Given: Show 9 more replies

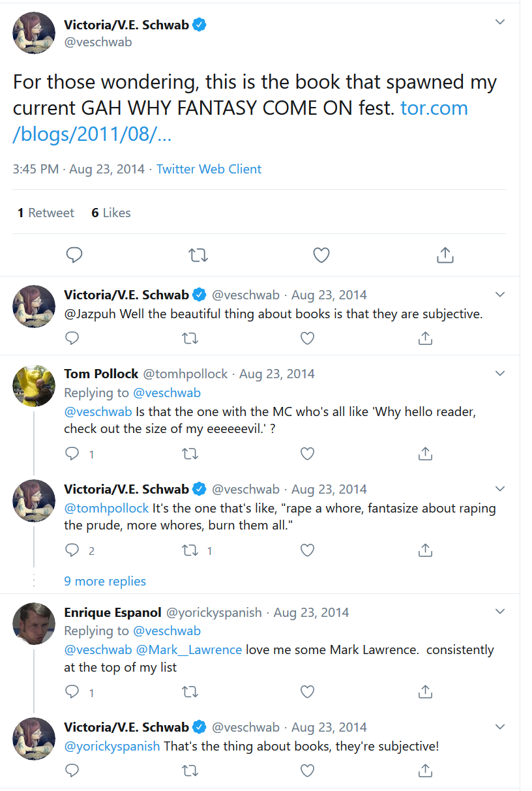Looking at the screenshot, I should (x=105, y=581).
